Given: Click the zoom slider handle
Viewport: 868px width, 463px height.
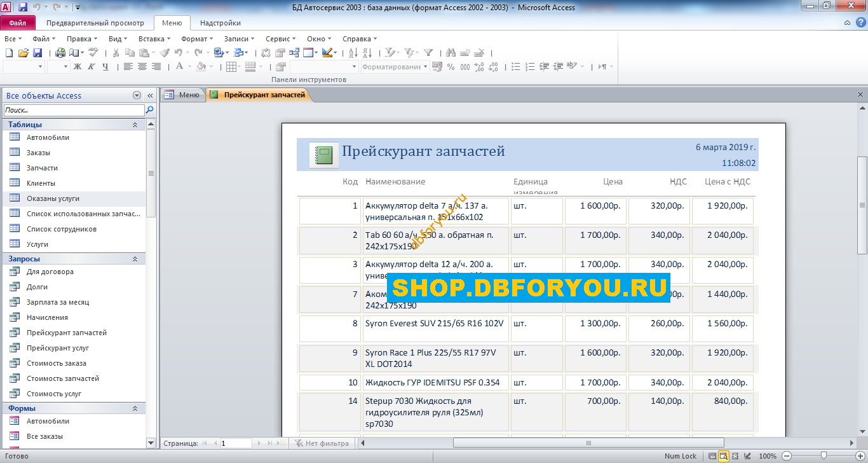Looking at the screenshot, I should (x=824, y=456).
